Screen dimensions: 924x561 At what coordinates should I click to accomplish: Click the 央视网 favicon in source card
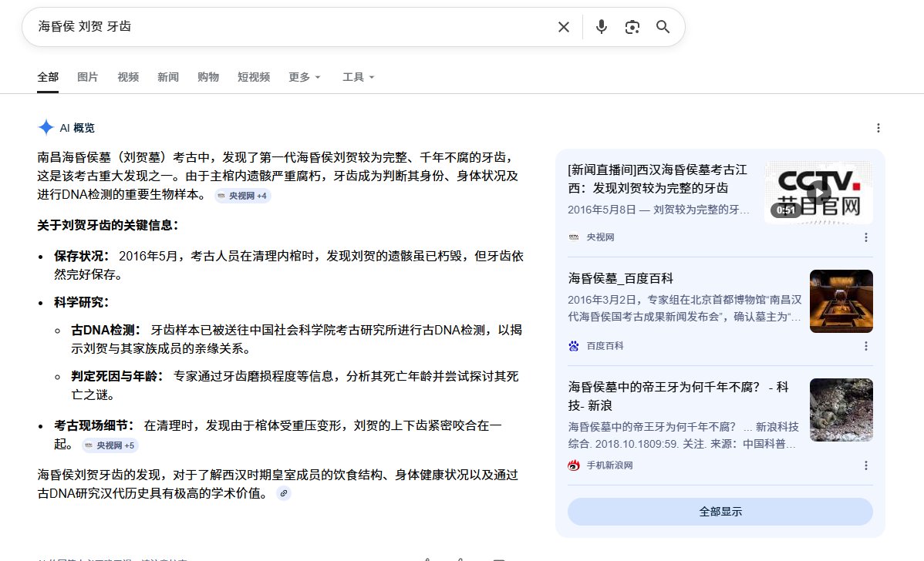573,237
